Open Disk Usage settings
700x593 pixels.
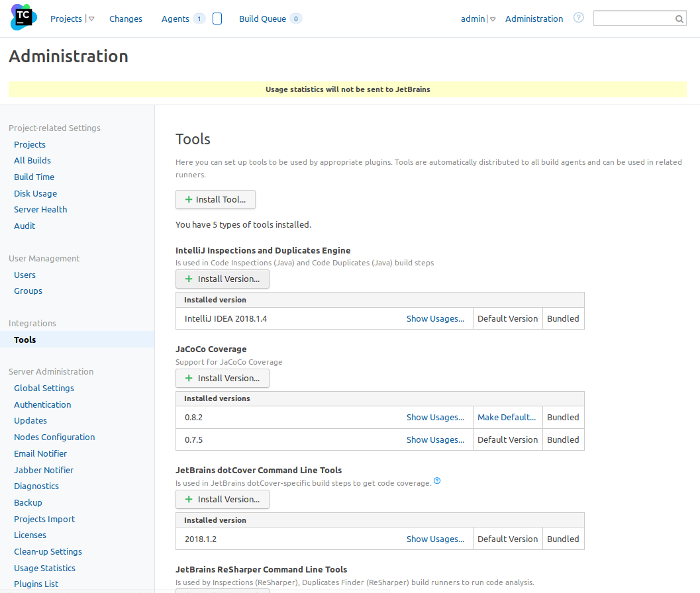point(35,193)
